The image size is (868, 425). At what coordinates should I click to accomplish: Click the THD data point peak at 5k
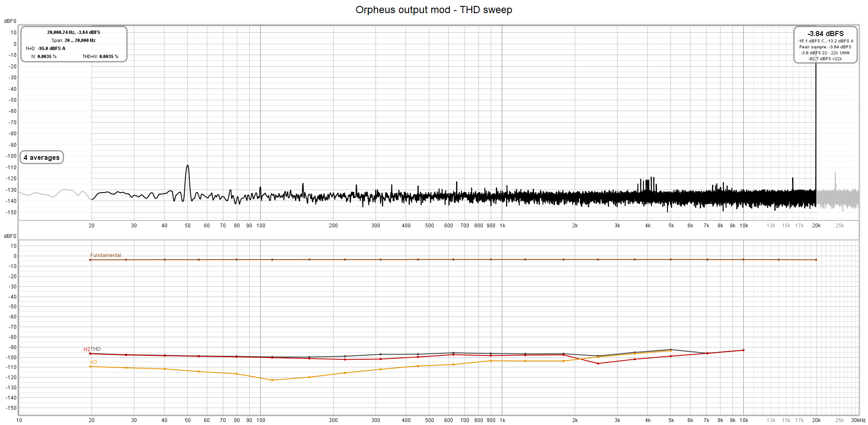pyautogui.click(x=670, y=350)
